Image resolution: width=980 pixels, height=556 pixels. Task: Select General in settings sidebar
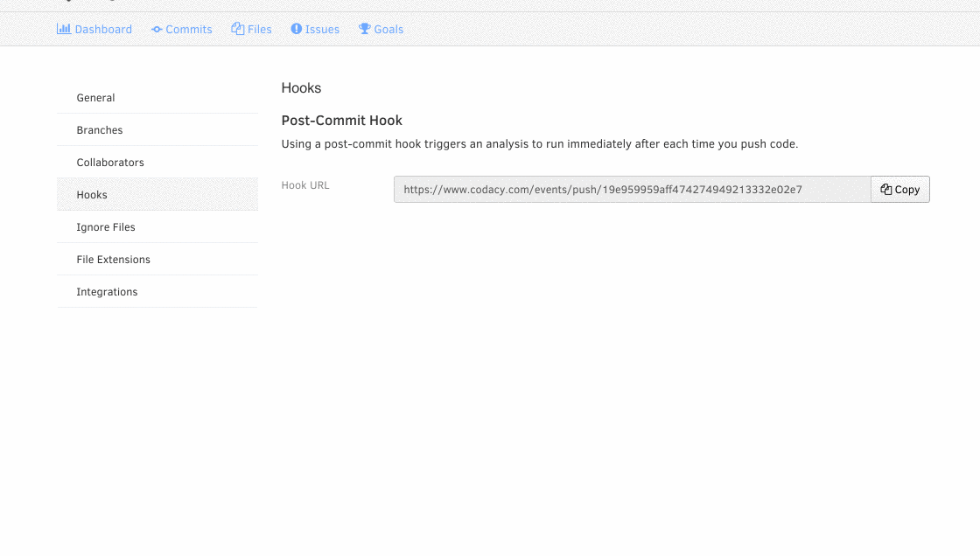[x=157, y=97]
